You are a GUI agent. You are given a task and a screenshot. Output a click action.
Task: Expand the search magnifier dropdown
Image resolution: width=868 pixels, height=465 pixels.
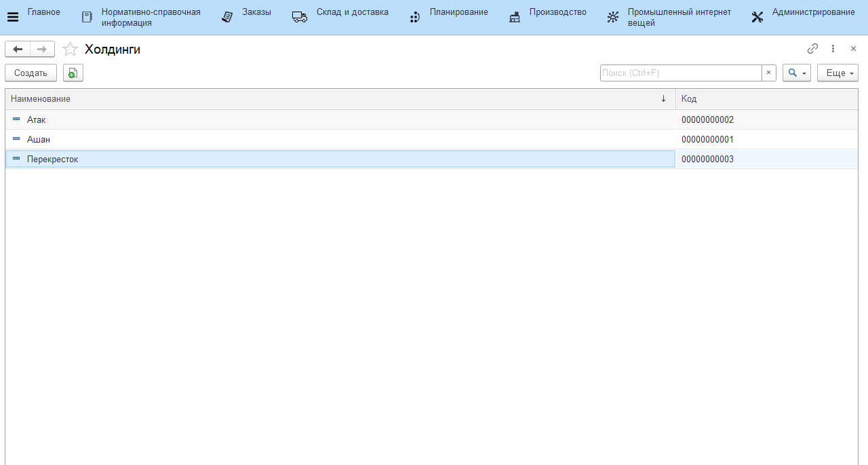(796, 73)
